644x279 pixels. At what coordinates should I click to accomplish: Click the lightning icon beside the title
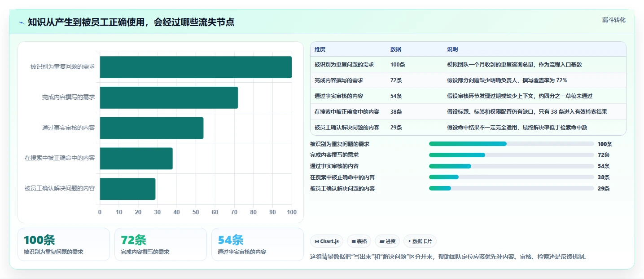(22, 22)
